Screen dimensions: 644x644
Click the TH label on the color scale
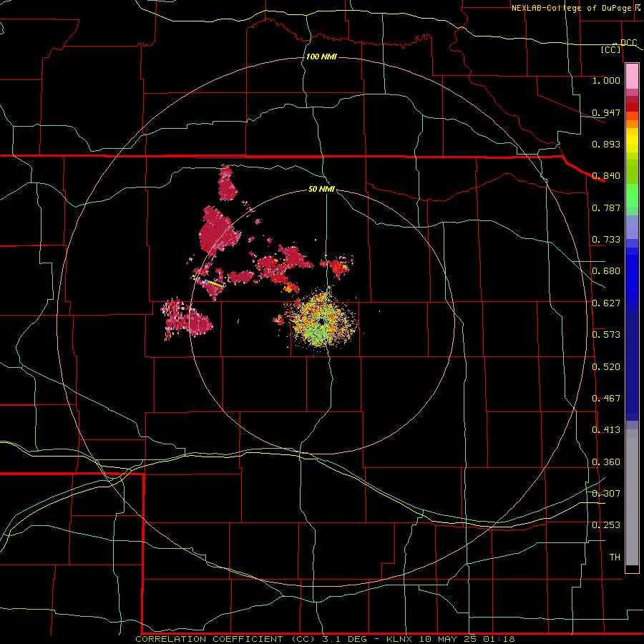coord(615,557)
